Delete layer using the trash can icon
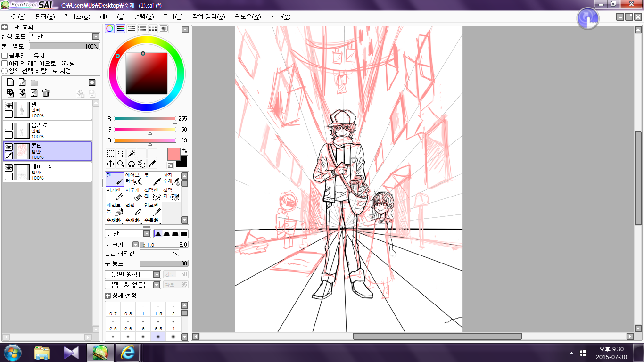This screenshot has width=644, height=362. click(46, 93)
